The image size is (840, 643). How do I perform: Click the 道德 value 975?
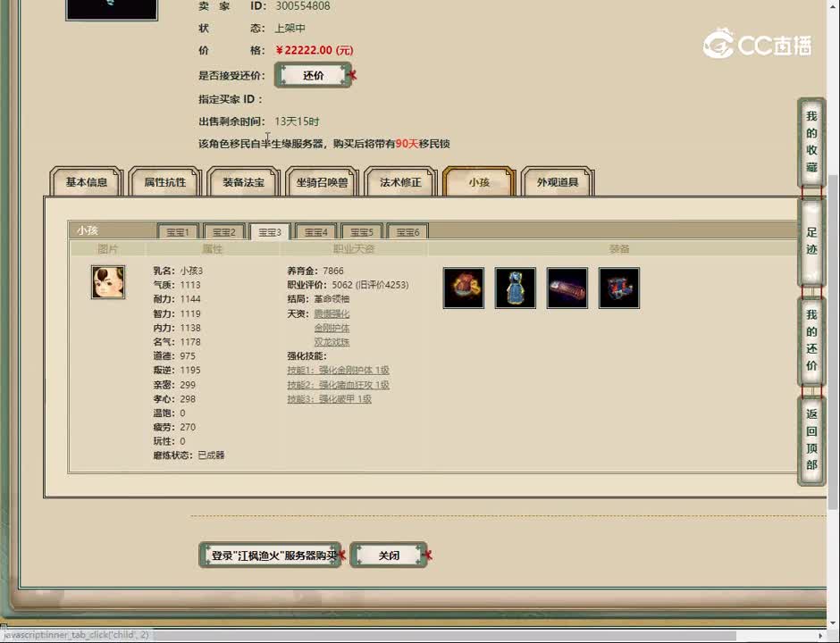pyautogui.click(x=188, y=356)
